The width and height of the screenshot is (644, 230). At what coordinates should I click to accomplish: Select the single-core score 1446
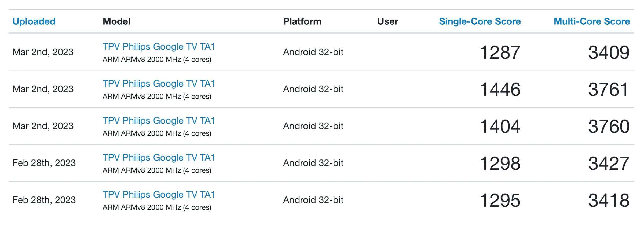(500, 89)
